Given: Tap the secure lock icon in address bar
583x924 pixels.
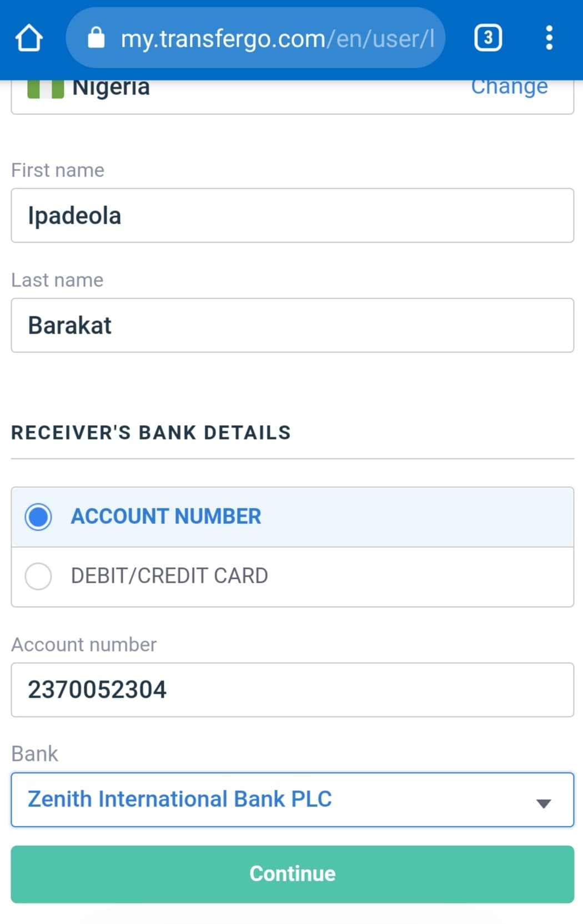Looking at the screenshot, I should [96, 38].
